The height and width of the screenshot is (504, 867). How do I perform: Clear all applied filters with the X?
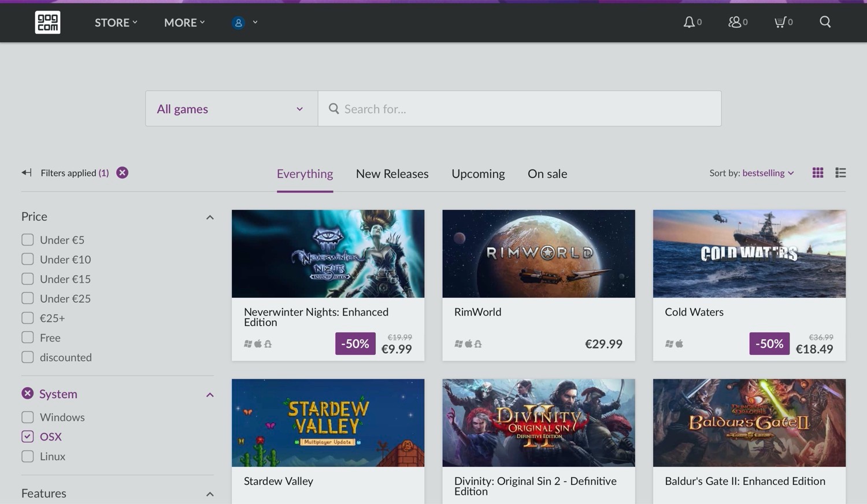(x=122, y=173)
